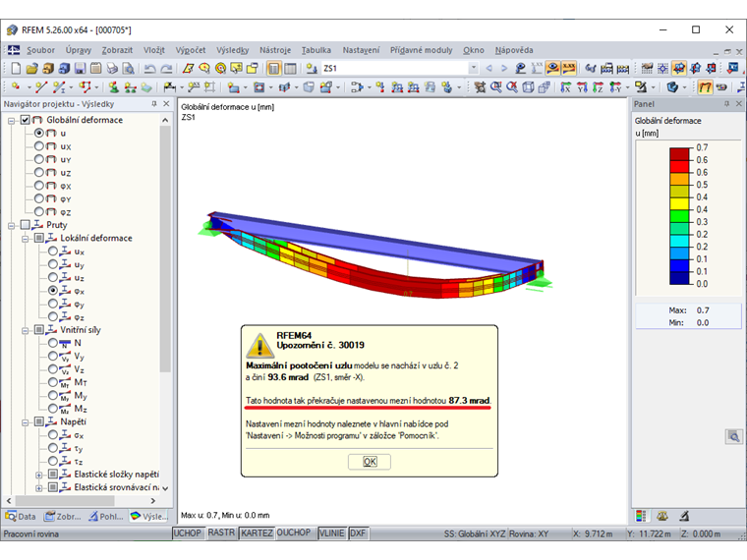Expand Elastická srovnávací node
Viewport: 747px width, 560px height.
[39, 487]
